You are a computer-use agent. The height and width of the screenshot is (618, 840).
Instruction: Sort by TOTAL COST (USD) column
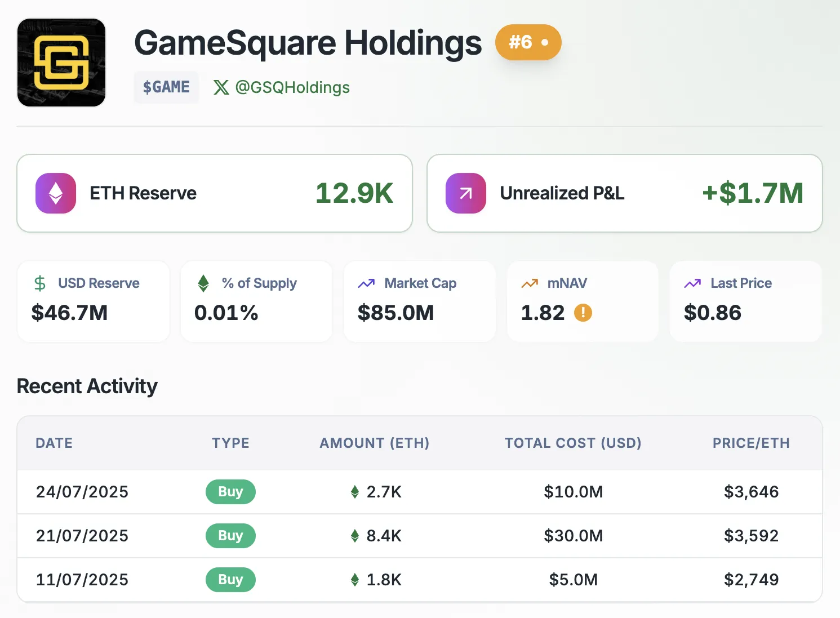[x=573, y=443]
